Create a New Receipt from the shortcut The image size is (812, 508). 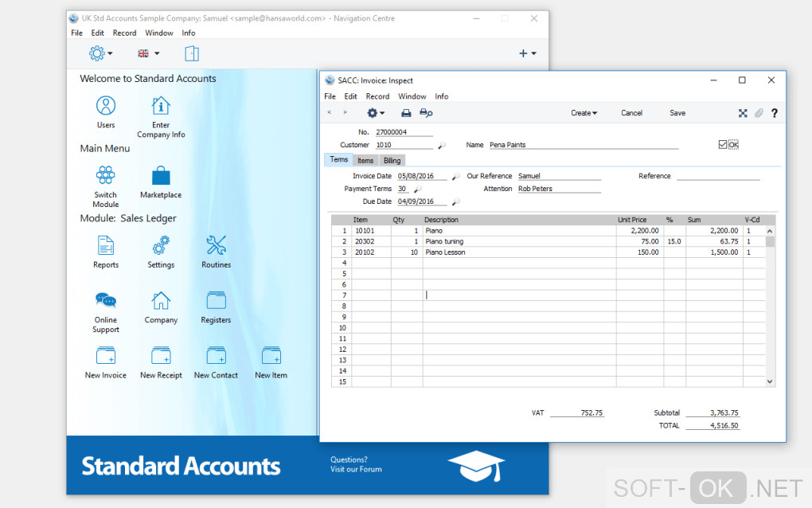161,356
